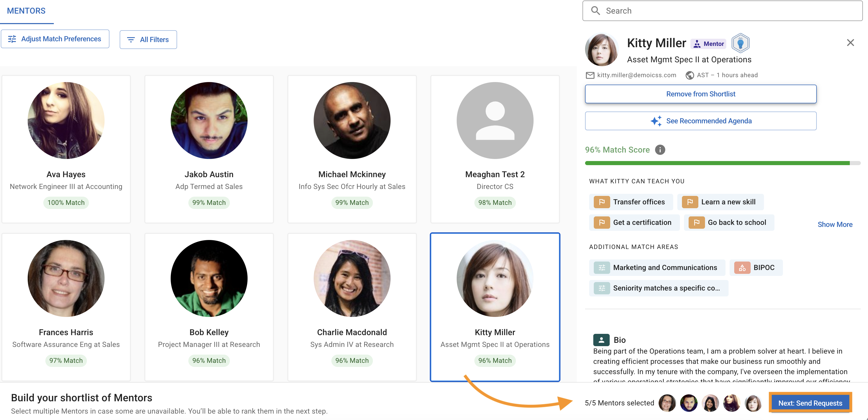This screenshot has width=868, height=420.
Task: Click the match score info icon
Action: click(x=660, y=150)
